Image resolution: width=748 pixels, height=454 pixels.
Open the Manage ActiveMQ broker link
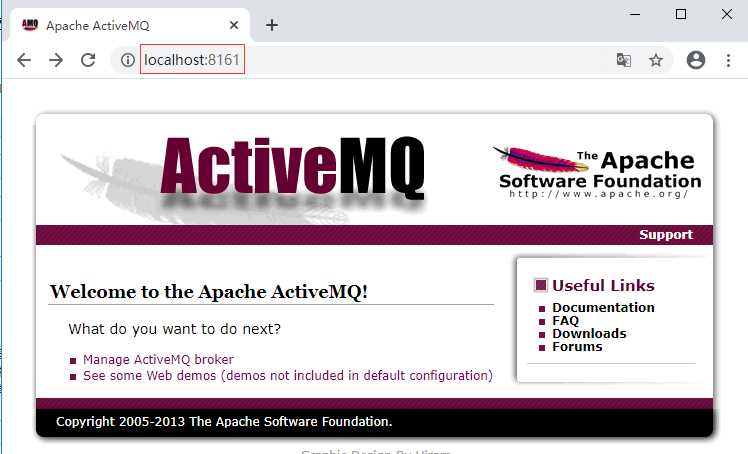click(x=158, y=359)
